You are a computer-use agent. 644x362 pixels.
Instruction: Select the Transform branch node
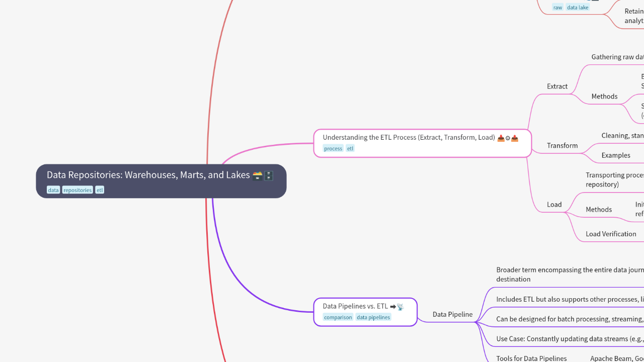pos(562,146)
